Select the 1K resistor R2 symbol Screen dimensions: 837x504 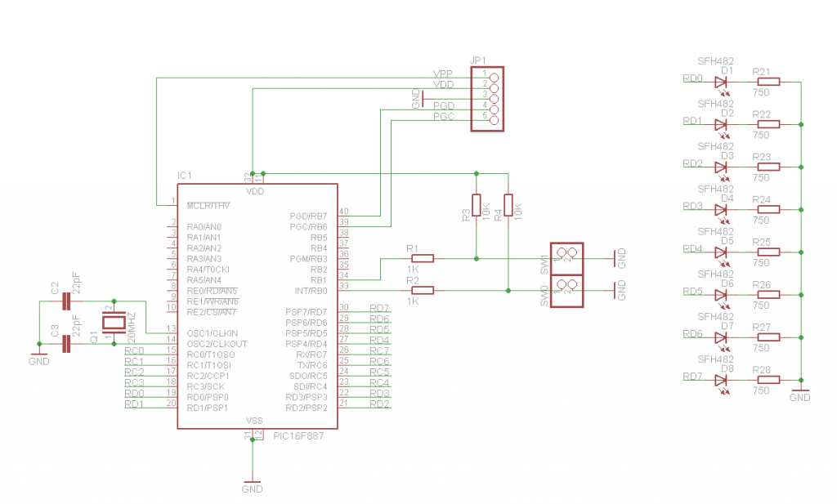(423, 291)
